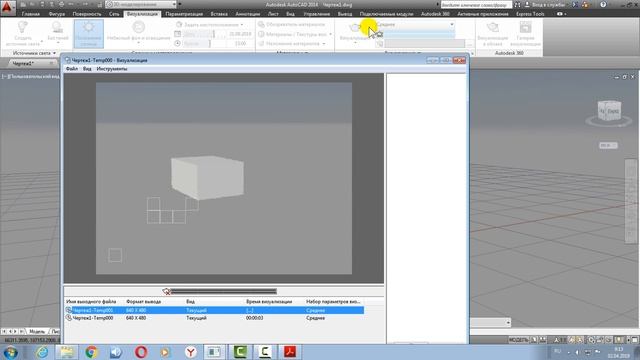The width and height of the screenshot is (640, 360).
Task: Open Set Location dropdown in ribbon
Action: pyautogui.click(x=210, y=24)
